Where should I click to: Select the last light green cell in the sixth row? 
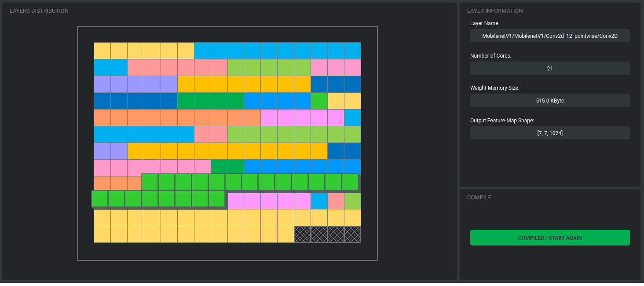(x=352, y=134)
